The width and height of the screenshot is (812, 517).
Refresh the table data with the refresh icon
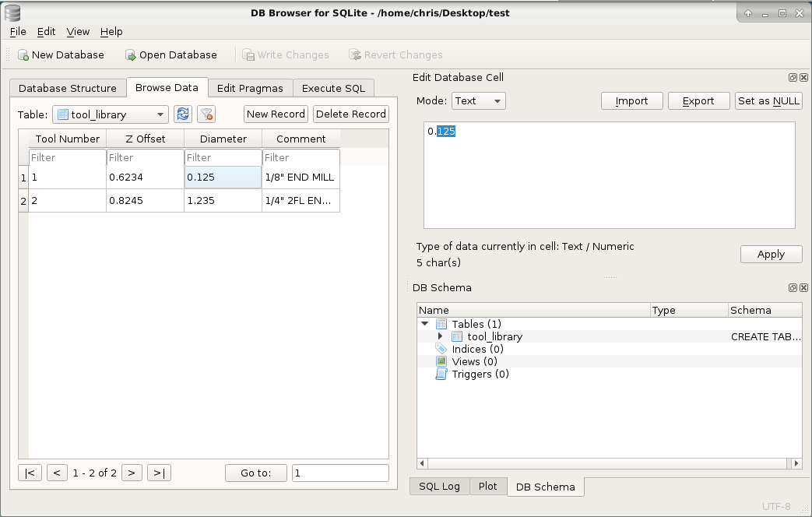(183, 114)
